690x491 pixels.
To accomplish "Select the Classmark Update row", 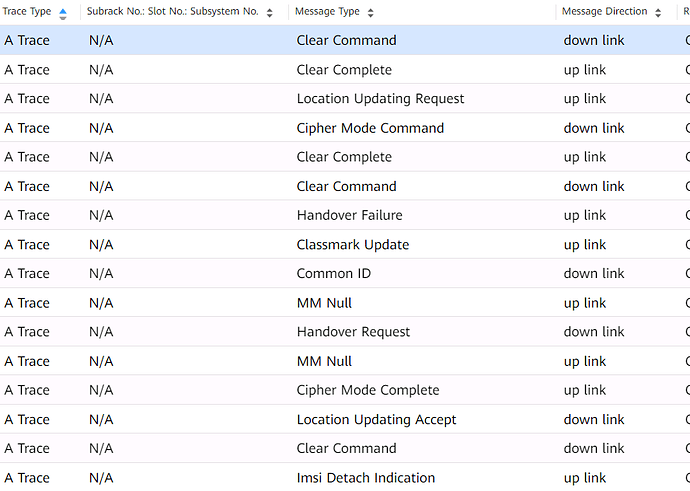I will (345, 245).
